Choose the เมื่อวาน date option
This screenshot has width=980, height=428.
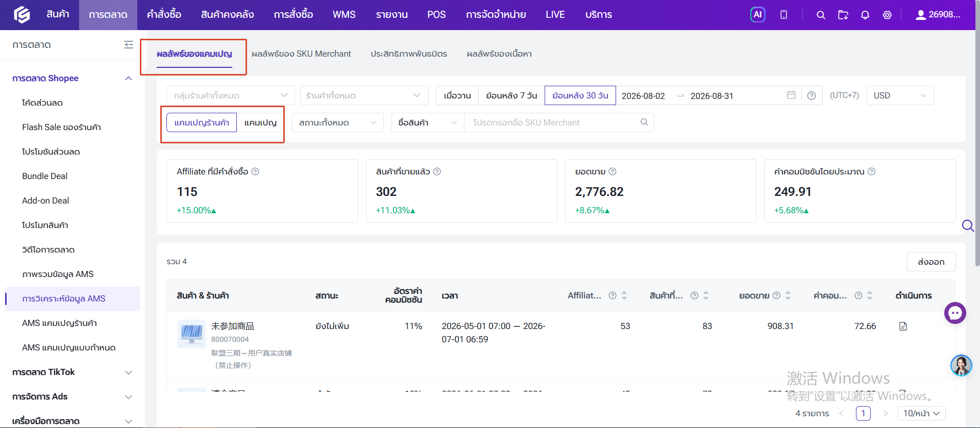457,95
